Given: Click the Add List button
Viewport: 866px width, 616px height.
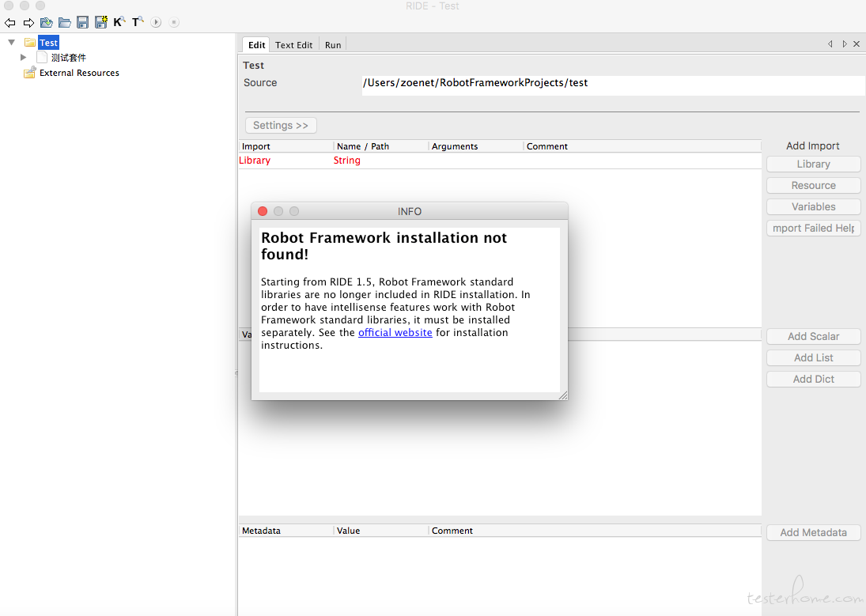Looking at the screenshot, I should point(814,358).
